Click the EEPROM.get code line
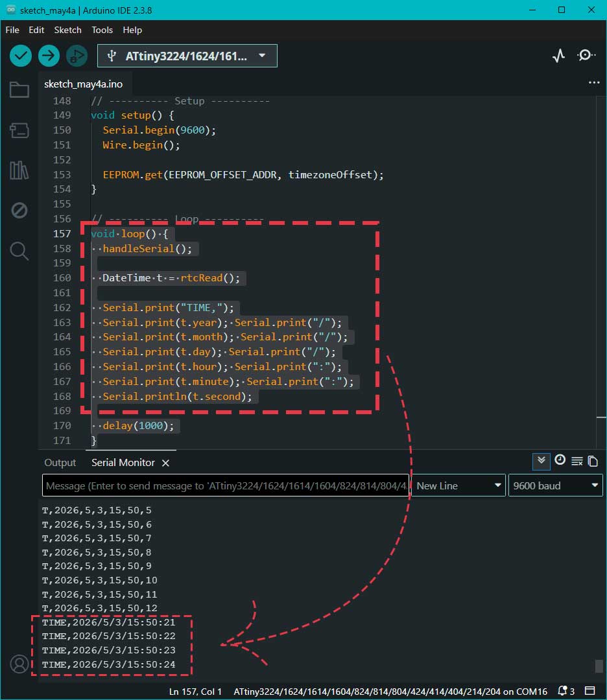The image size is (607, 700). coord(243,174)
